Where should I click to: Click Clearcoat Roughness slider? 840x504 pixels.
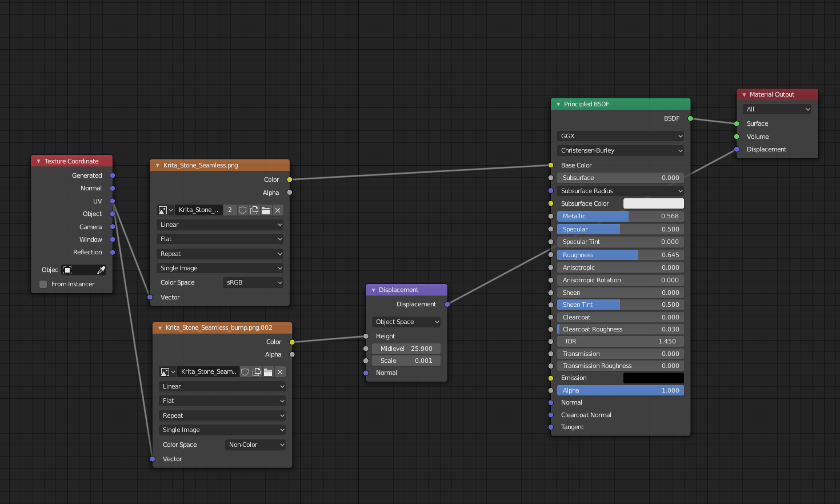621,329
